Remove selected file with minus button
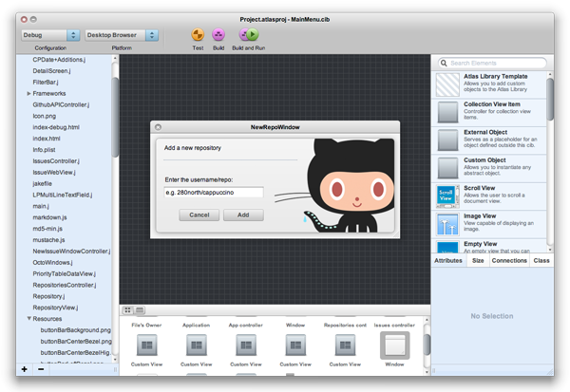Screen dimensions: 570x392 pyautogui.click(x=41, y=369)
